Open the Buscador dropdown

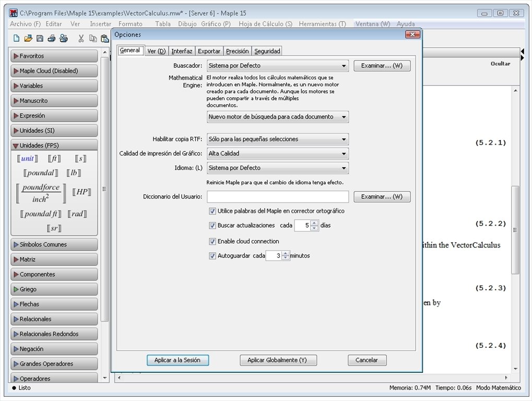tap(278, 66)
